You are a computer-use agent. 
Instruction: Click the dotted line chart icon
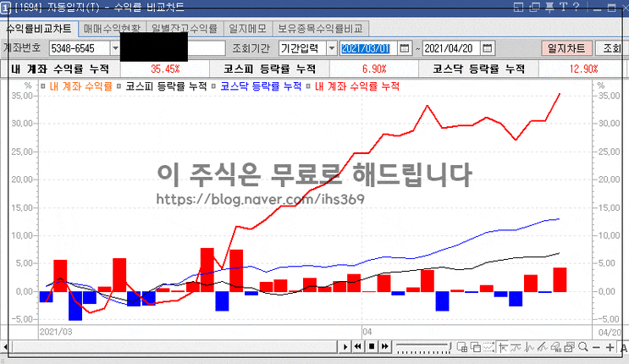pos(488,347)
